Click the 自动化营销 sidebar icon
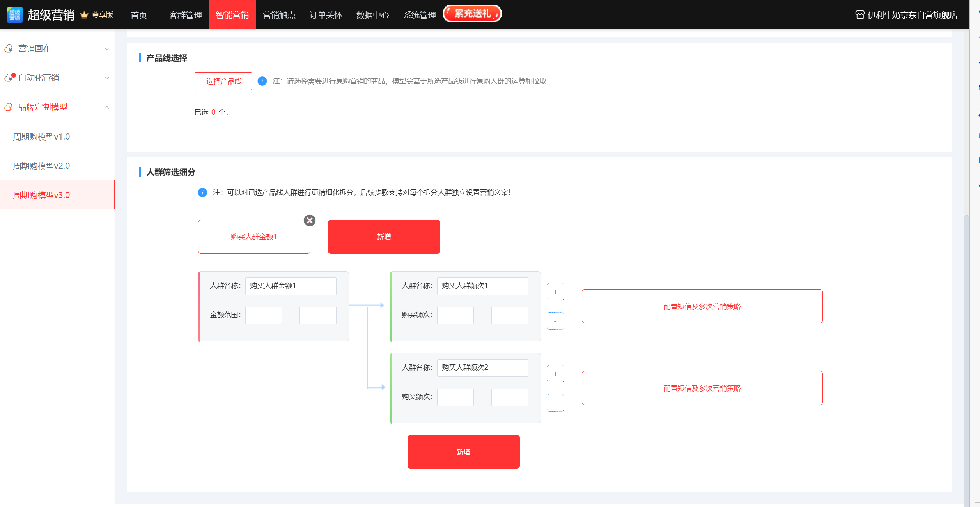This screenshot has width=980, height=507. click(9, 78)
